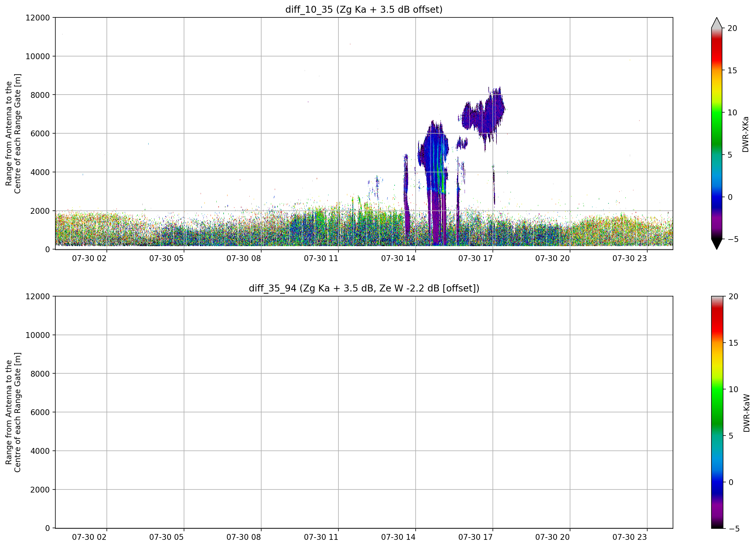Click the bottom colorbar tick label 0
Image resolution: width=756 pixels, height=547 pixels.
[731, 482]
